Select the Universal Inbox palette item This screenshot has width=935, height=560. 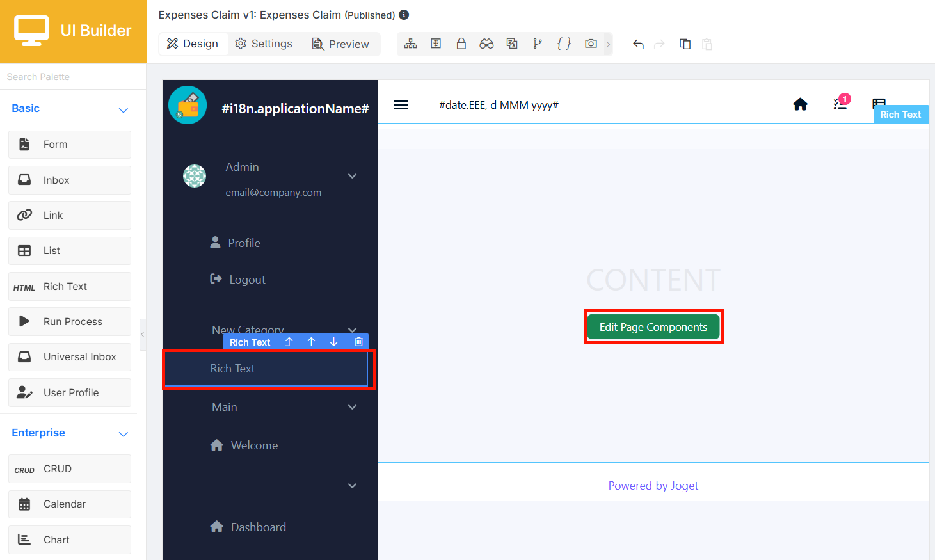[70, 356]
